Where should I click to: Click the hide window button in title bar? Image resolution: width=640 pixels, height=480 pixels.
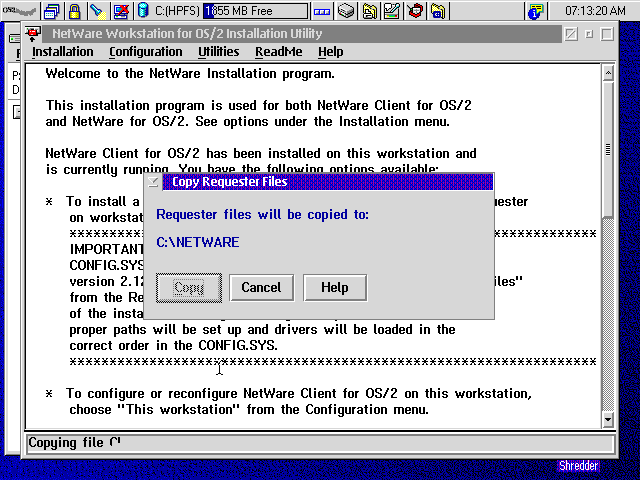(571, 34)
